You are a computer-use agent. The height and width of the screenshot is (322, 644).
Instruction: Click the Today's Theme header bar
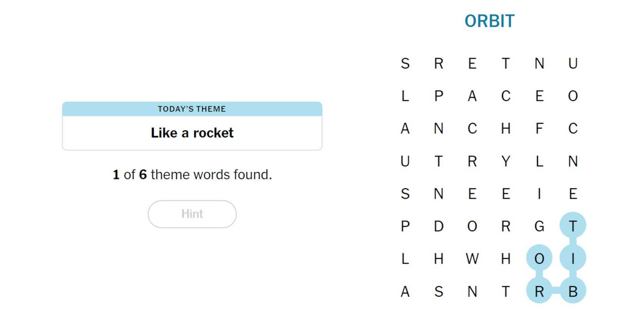click(x=192, y=109)
